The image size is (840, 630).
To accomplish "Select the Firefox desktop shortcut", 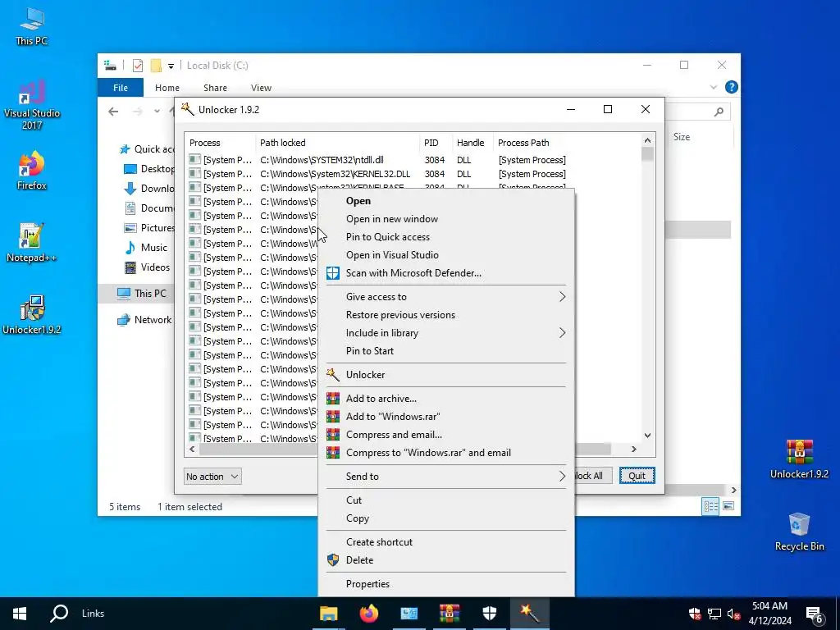I will pyautogui.click(x=32, y=171).
